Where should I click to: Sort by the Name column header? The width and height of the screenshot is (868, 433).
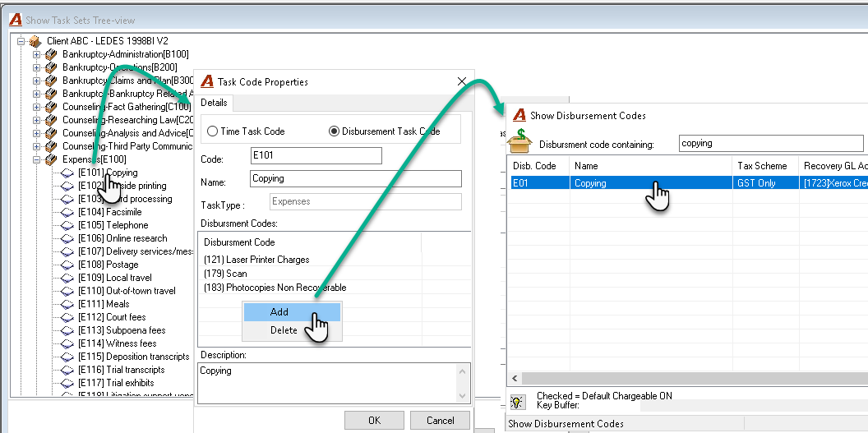pyautogui.click(x=651, y=166)
